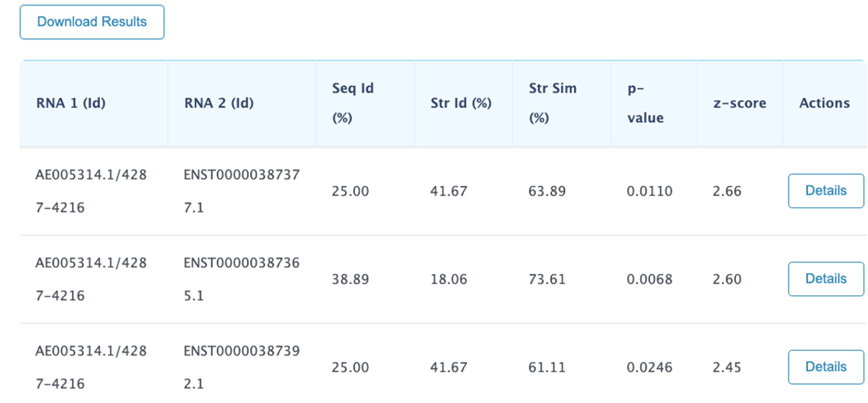Select first row RNA 1 AE005314.1/4287-4216

[x=91, y=191]
